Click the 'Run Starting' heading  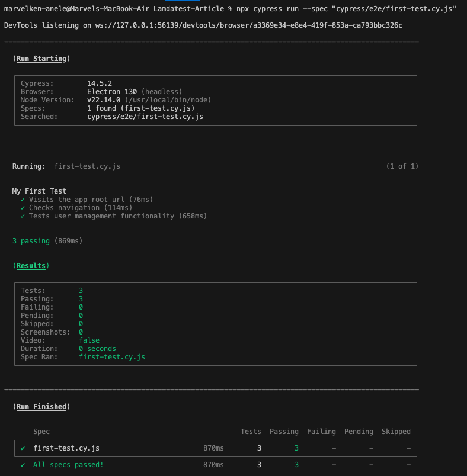tap(41, 59)
